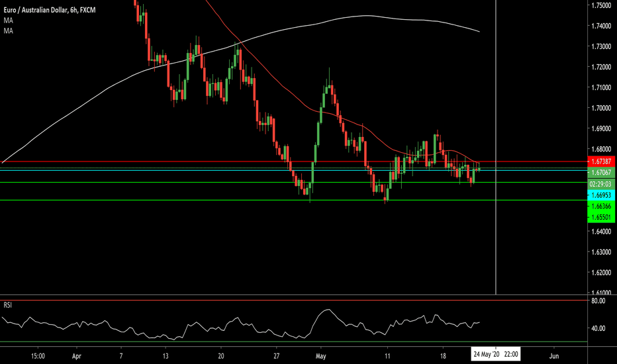617x364 pixels.
Task: Click the green 1.67067 current price tag
Action: (601, 172)
